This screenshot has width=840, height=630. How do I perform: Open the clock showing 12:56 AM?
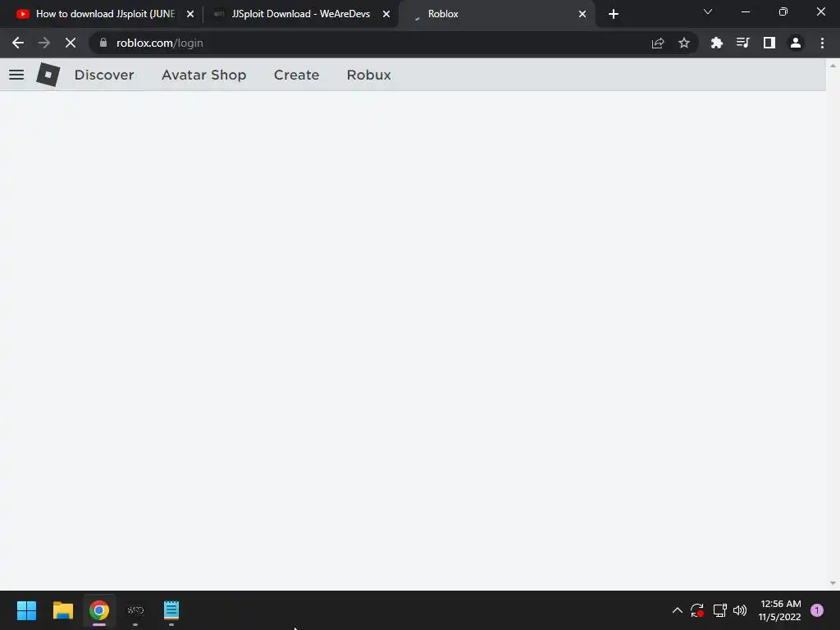(780, 610)
